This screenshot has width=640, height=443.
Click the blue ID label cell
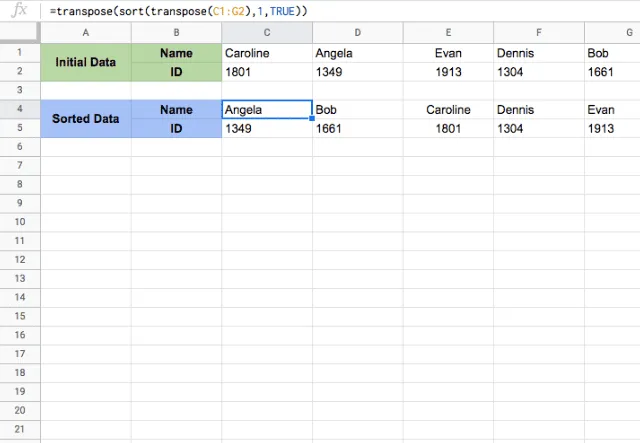coord(176,128)
